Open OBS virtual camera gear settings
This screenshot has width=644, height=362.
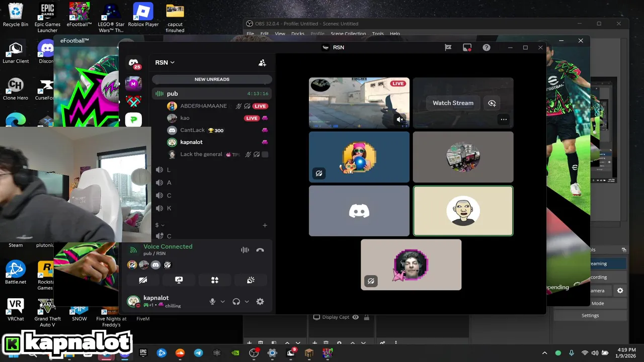pos(620,291)
